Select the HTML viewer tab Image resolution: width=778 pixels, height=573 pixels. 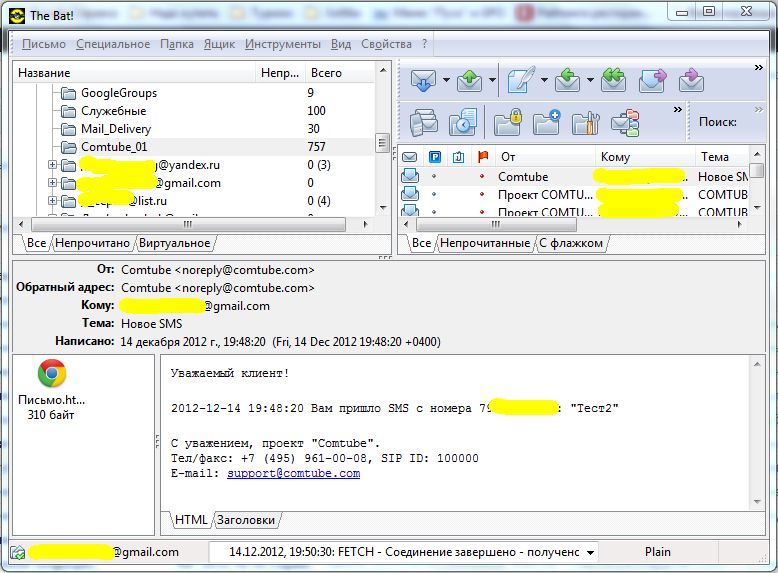(x=191, y=520)
